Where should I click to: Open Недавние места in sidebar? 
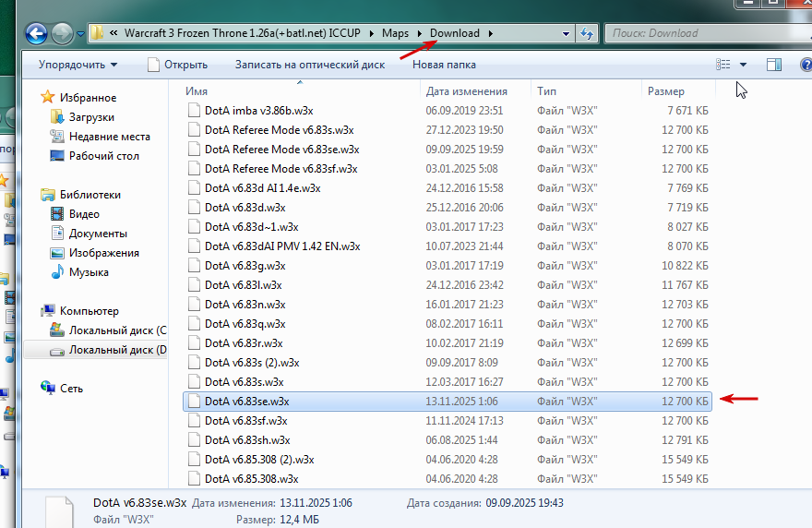(109, 137)
